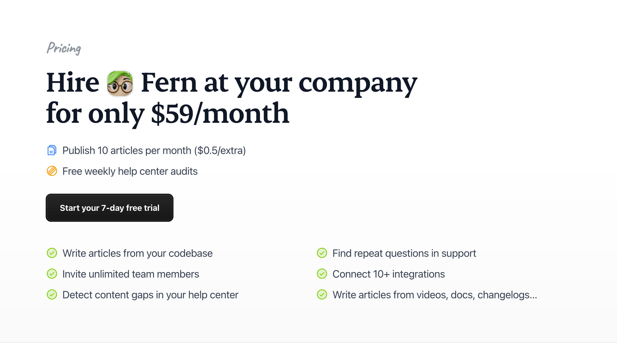Click the Invite unlimited team members text
Viewport: 617px width, 364px height.
pyautogui.click(x=131, y=274)
